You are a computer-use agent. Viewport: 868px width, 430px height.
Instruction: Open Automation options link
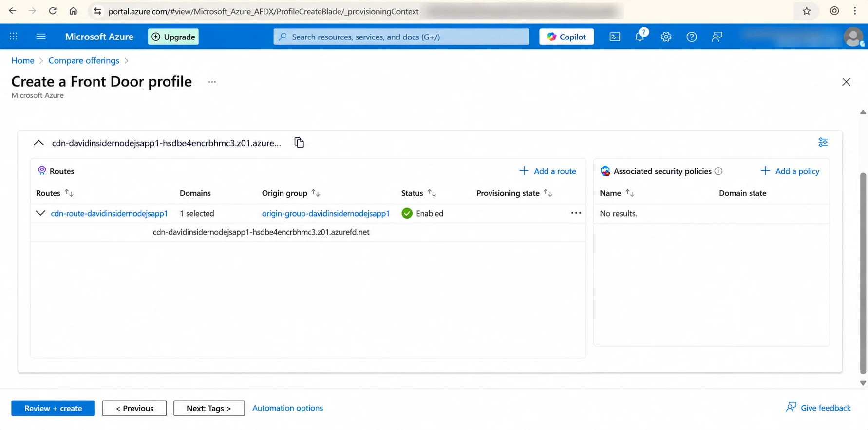[x=287, y=408]
